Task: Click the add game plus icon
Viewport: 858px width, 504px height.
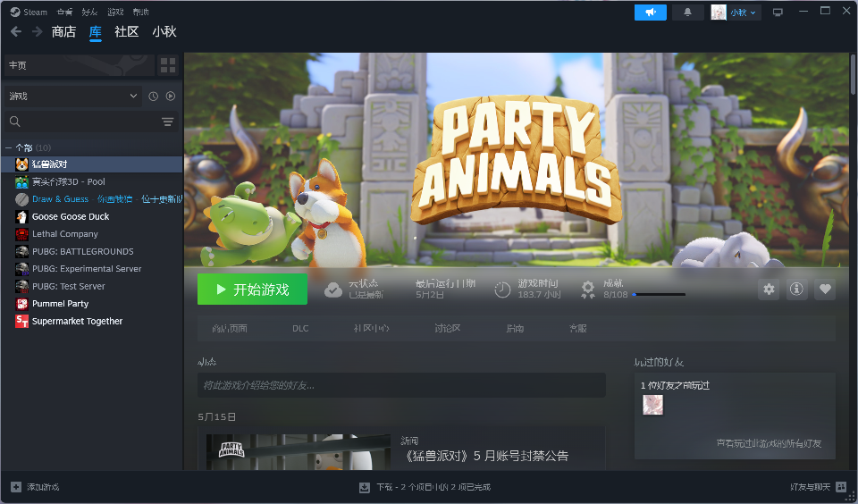Action: [16, 486]
